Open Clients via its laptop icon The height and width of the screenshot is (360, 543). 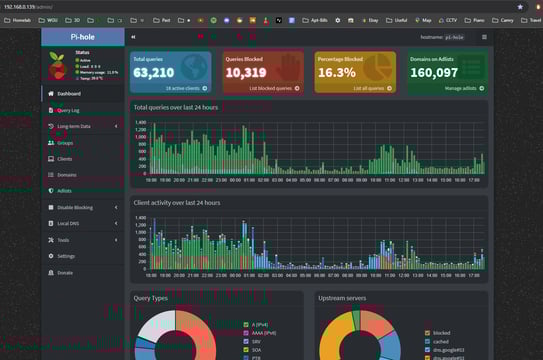click(x=51, y=159)
